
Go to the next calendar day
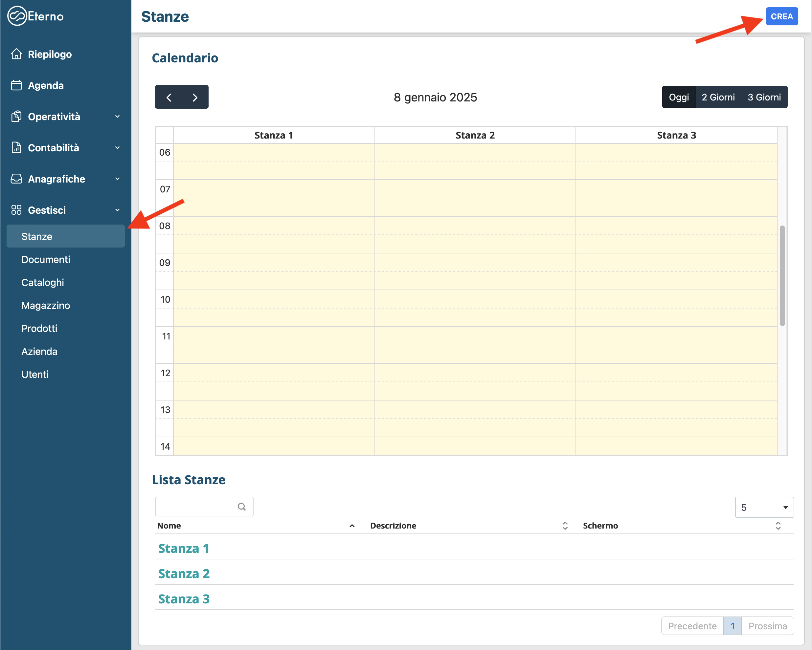tap(195, 97)
